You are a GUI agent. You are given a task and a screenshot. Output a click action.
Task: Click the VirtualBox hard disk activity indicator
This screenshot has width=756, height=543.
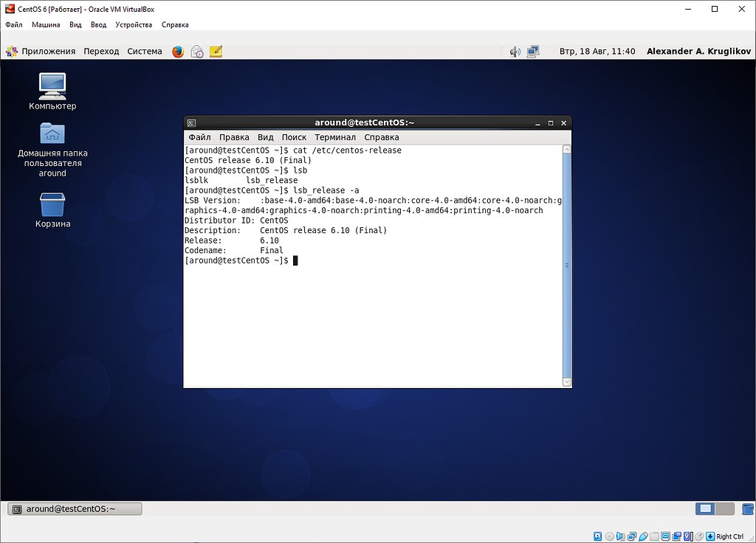point(597,536)
